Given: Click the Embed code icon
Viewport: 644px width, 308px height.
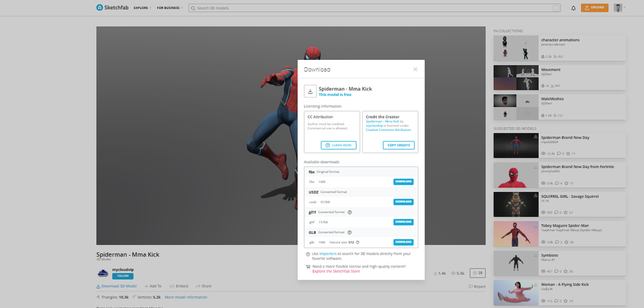Looking at the screenshot, I should coord(172,286).
